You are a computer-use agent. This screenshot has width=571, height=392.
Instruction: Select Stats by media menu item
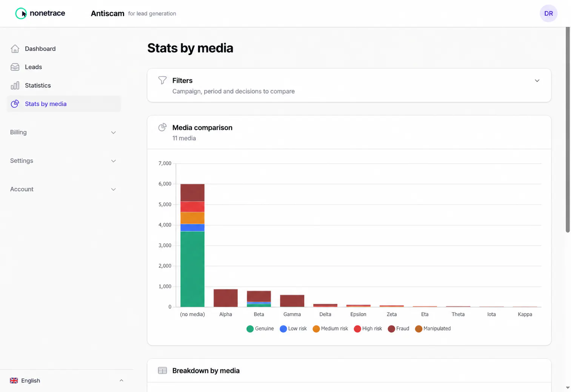pos(64,104)
